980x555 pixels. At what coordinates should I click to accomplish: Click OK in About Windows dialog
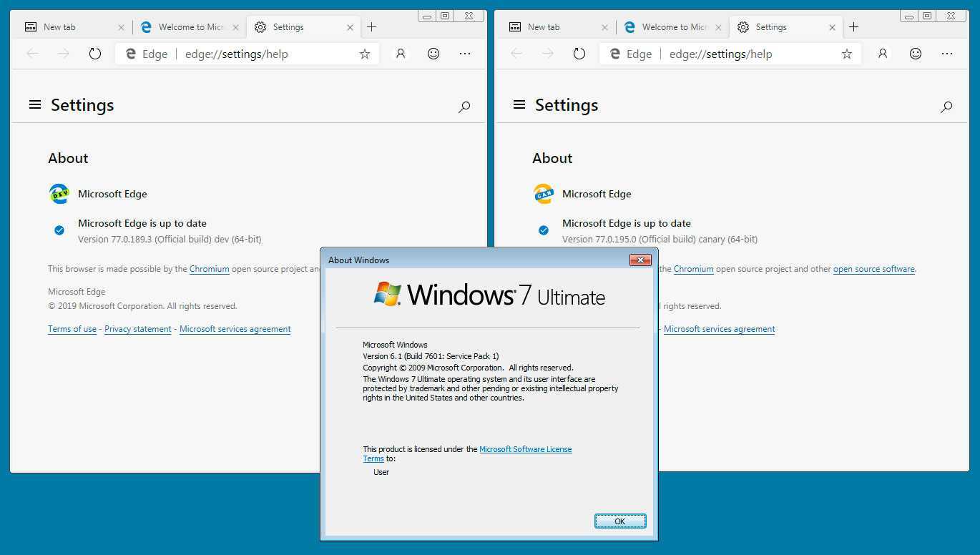620,521
